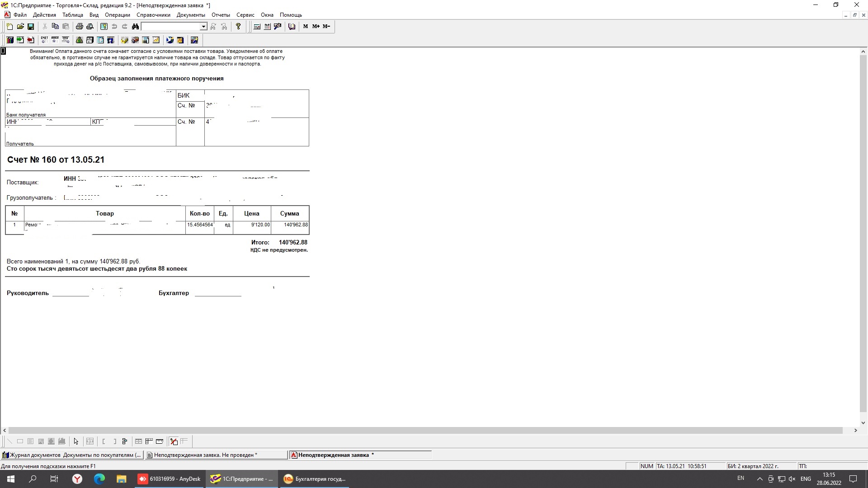Screen dimensions: 868x488
Task: Click the binoculars Find icon
Action: pos(135,27)
